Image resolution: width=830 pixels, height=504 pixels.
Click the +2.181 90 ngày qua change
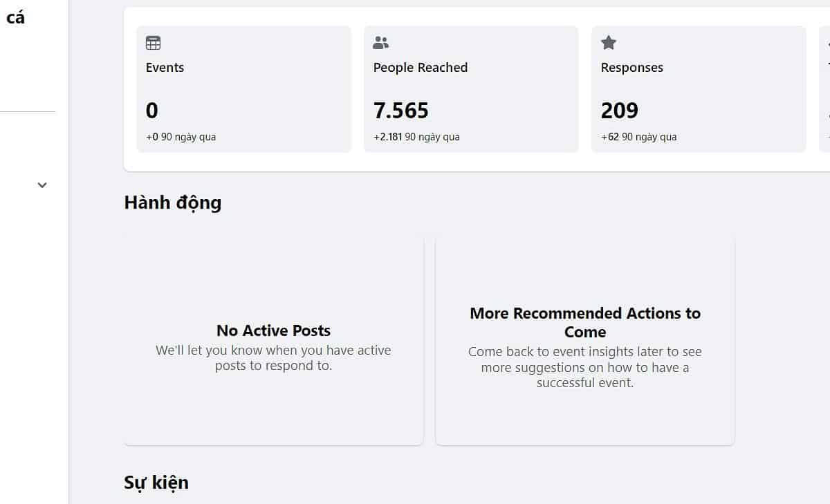pos(416,137)
